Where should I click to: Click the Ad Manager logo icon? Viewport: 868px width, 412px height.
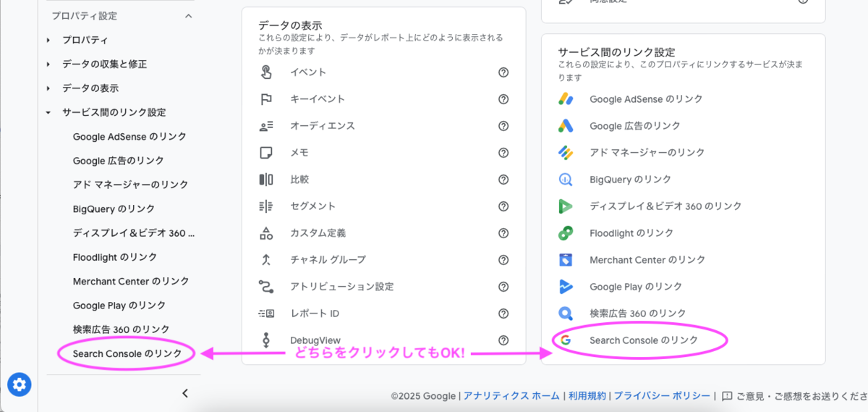click(566, 153)
